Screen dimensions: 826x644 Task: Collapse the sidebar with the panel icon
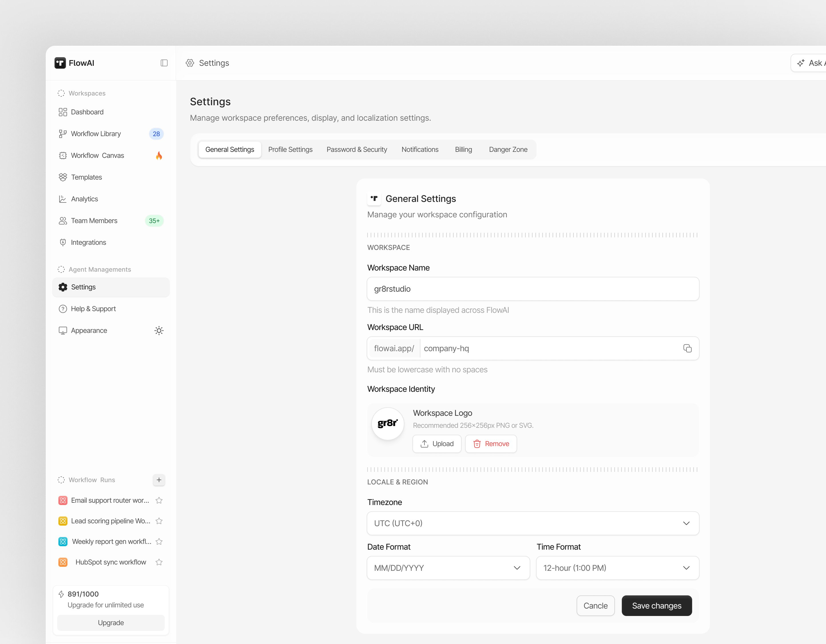pyautogui.click(x=164, y=63)
